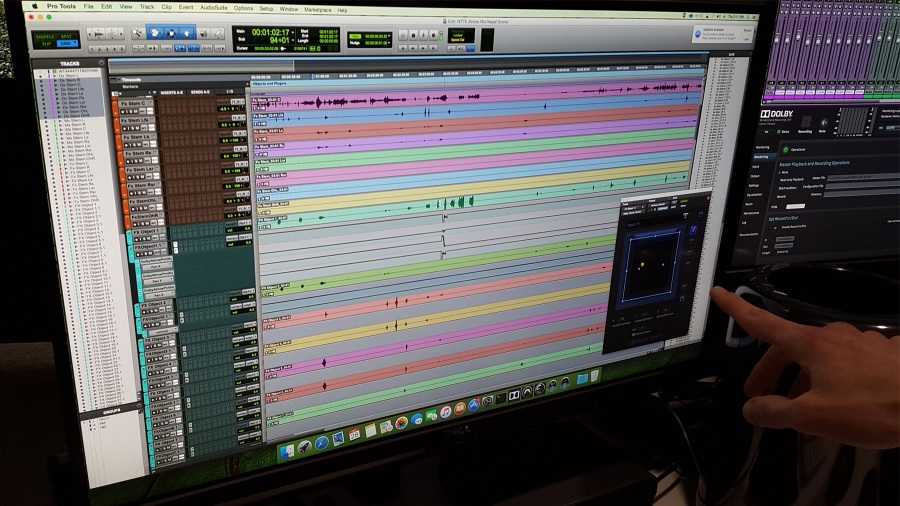
Task: Click the SENDS A-E column header
Action: (x=200, y=92)
